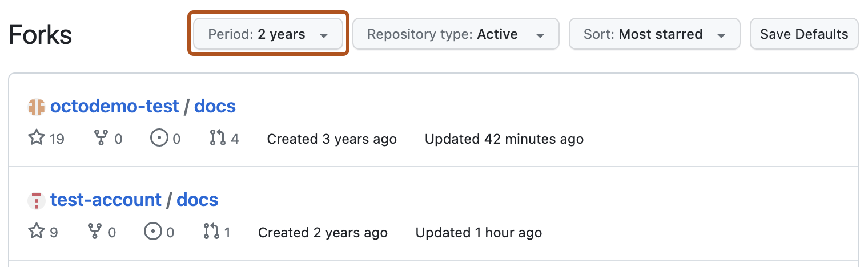Open the docs repo link under test-account

pyautogui.click(x=197, y=200)
